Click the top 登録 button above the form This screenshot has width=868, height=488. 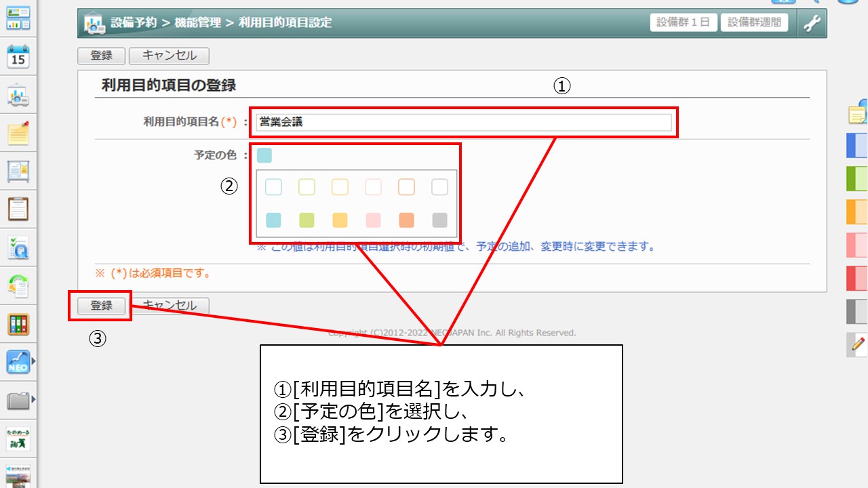(102, 56)
